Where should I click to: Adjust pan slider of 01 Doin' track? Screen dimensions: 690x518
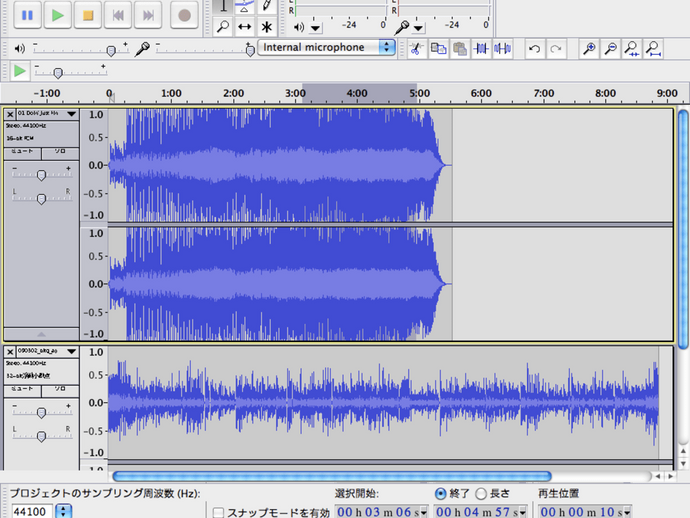pyautogui.click(x=42, y=198)
